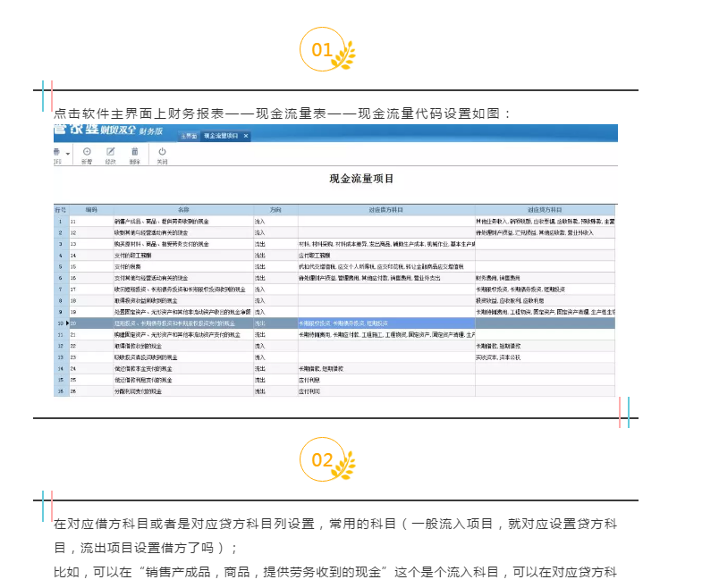Click the debit account cell 应付利息
The width and height of the screenshot is (719, 588).
[x=386, y=380]
